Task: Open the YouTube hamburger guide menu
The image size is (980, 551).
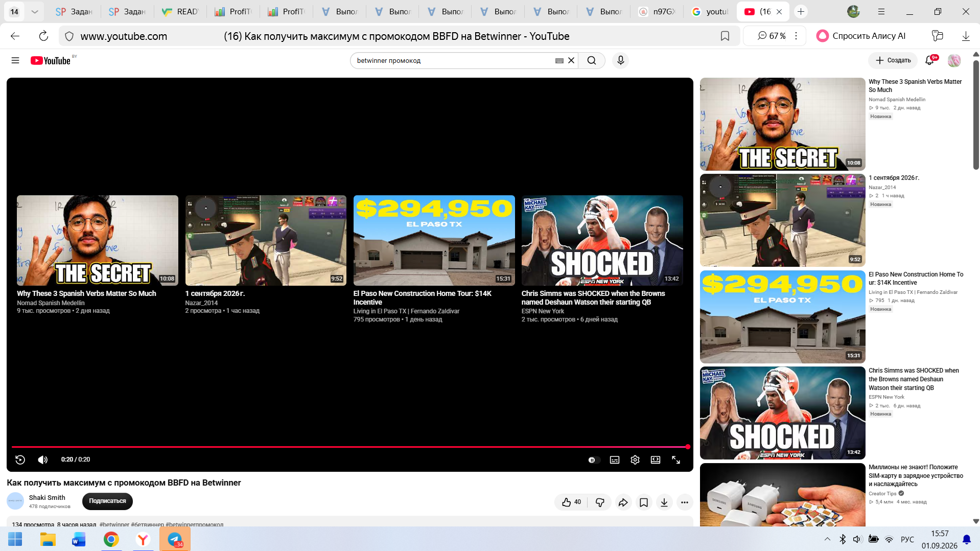Action: click(x=15, y=60)
